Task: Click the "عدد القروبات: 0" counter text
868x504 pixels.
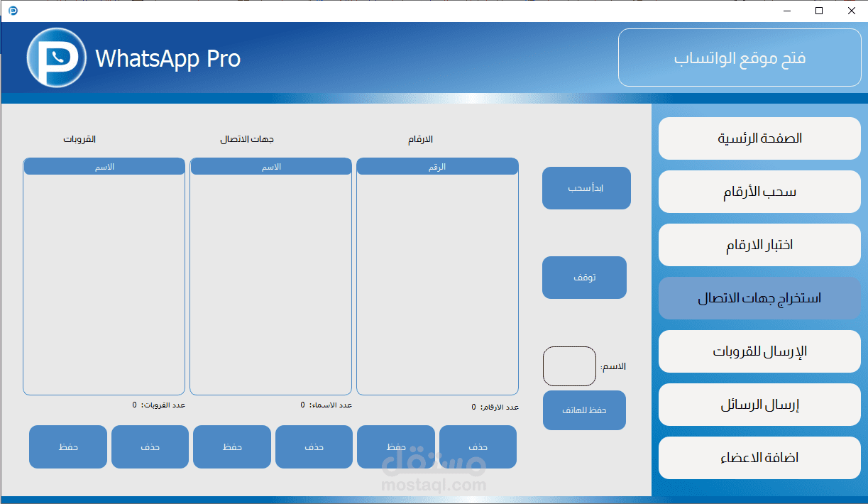Action: point(158,405)
